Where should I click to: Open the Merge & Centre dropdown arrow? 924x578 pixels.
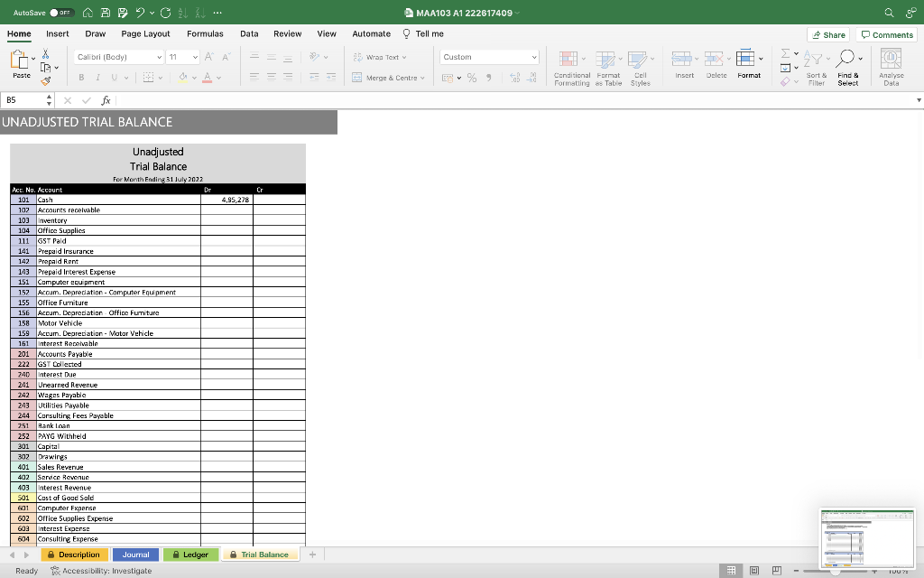[x=422, y=78]
